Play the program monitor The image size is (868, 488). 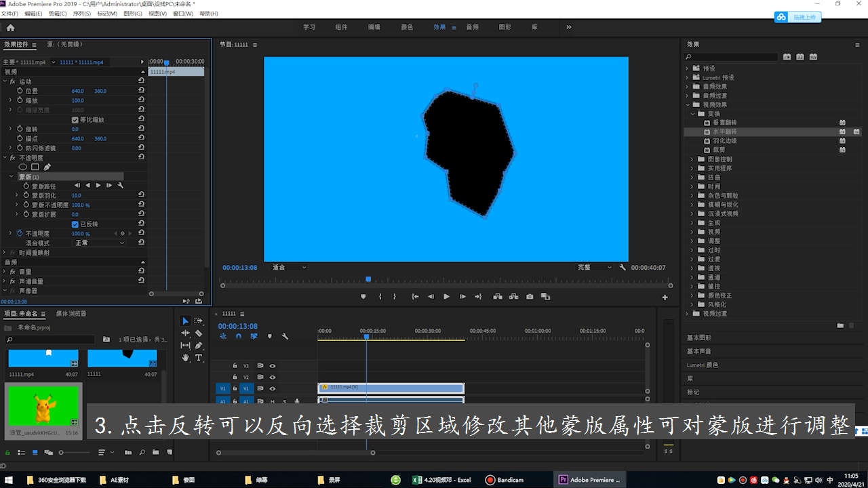click(446, 296)
